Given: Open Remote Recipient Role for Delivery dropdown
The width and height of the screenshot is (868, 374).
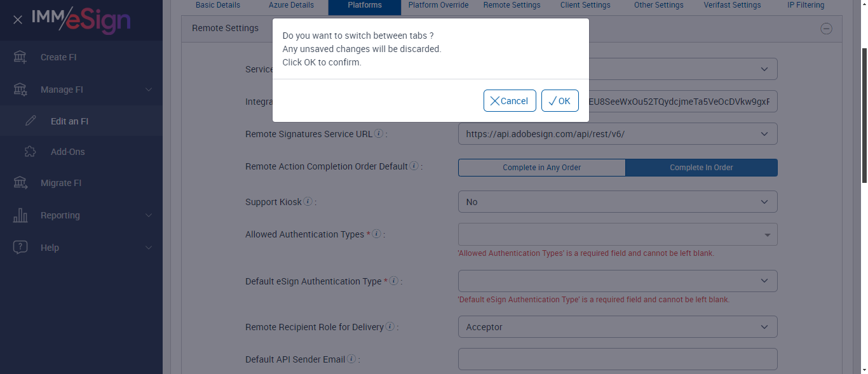Looking at the screenshot, I should [617, 327].
